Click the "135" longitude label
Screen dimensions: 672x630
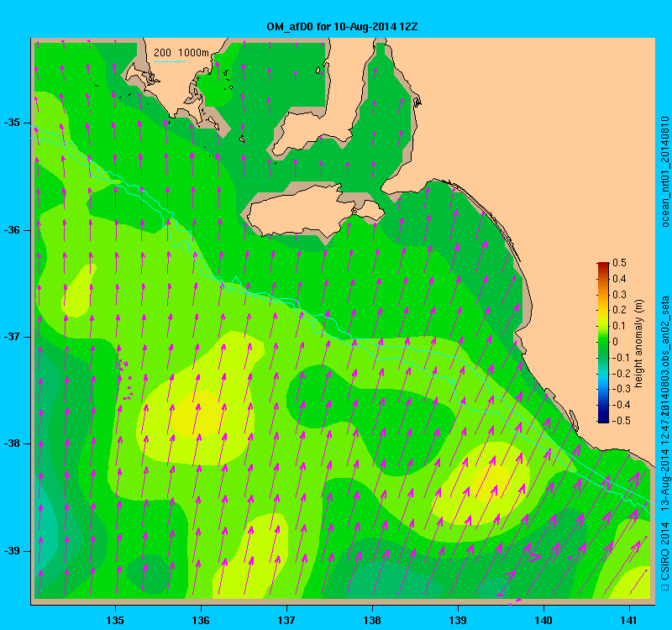click(115, 620)
